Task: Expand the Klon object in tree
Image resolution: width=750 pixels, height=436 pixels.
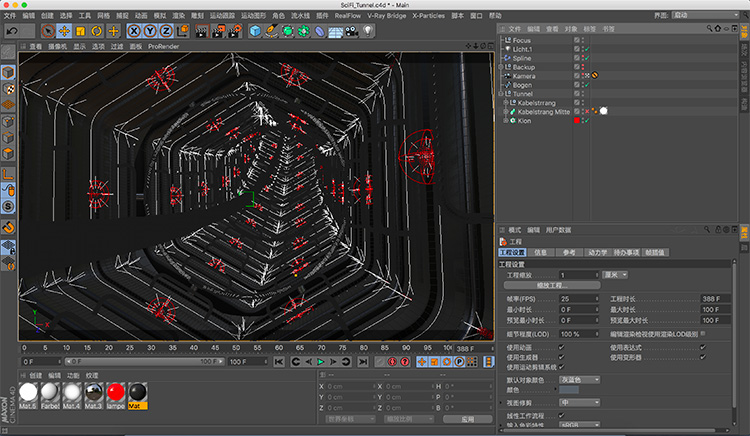Action: click(506, 121)
